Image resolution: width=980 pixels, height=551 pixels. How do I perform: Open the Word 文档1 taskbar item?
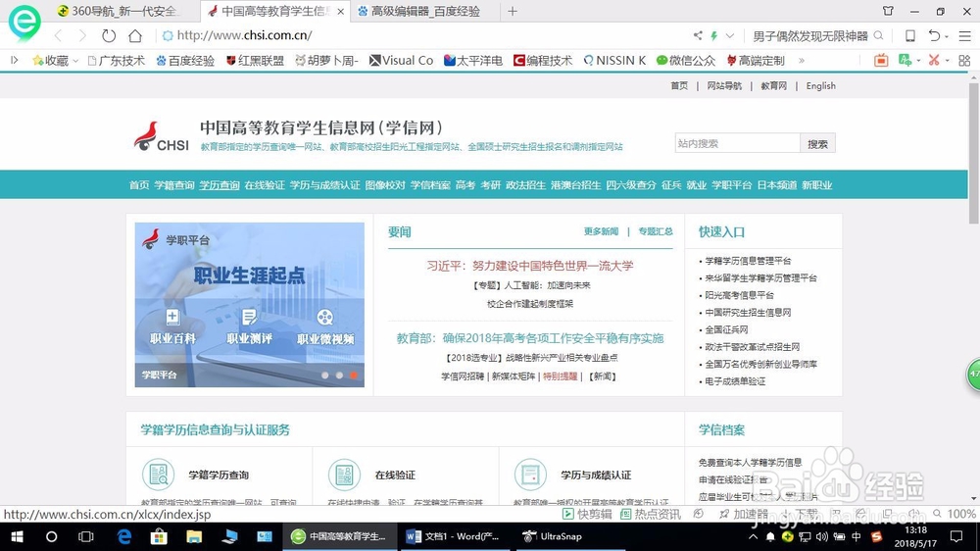pyautogui.click(x=457, y=536)
